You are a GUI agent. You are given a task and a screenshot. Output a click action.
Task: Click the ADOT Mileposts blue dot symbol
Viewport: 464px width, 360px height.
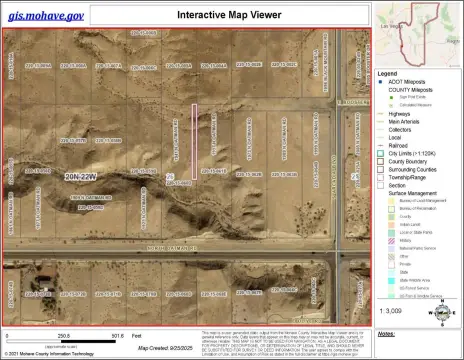(380, 82)
